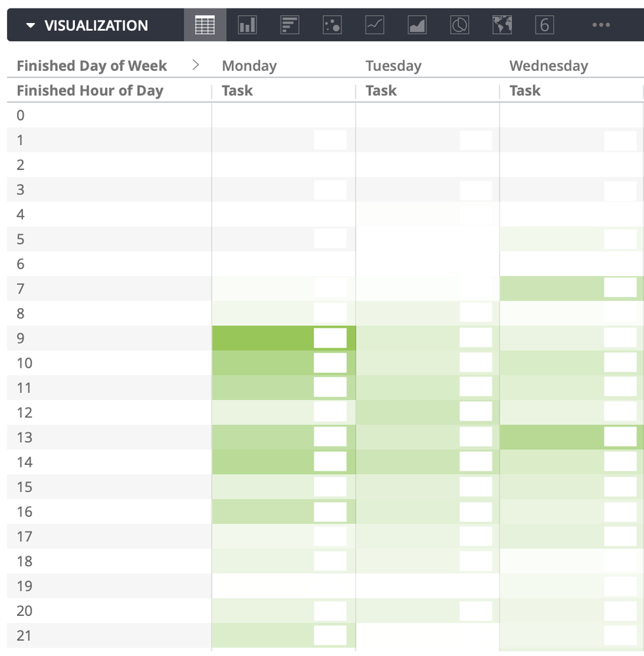This screenshot has width=644, height=656.
Task: Select the table visualization icon
Action: click(205, 26)
